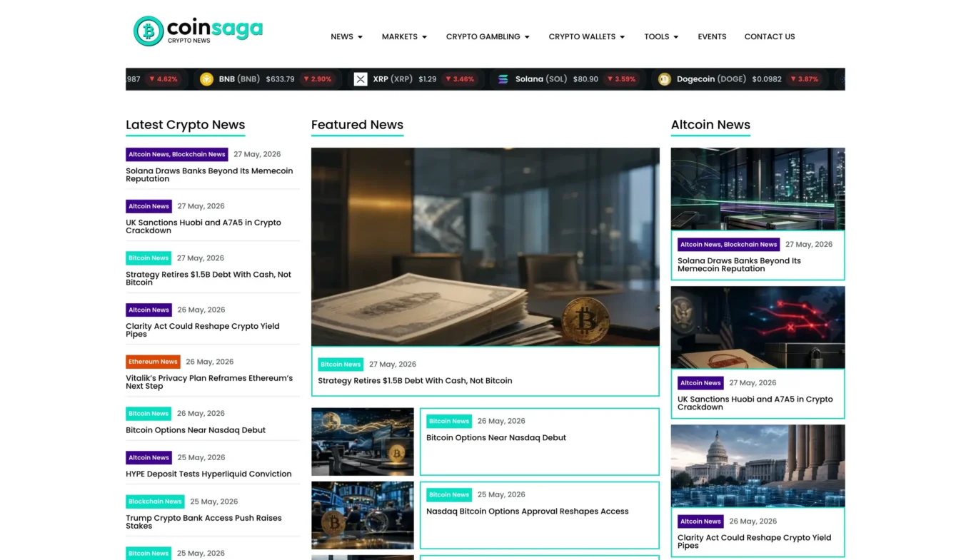Open Featured News heading

pos(357,125)
